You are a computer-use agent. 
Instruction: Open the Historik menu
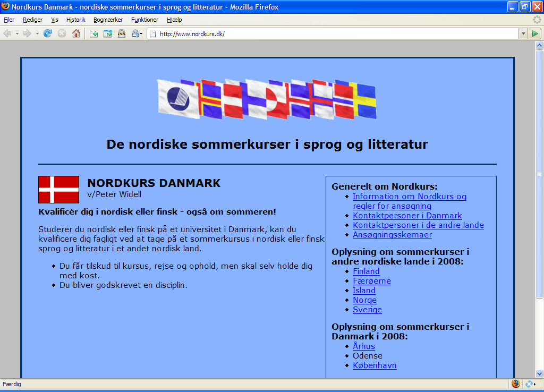click(75, 20)
